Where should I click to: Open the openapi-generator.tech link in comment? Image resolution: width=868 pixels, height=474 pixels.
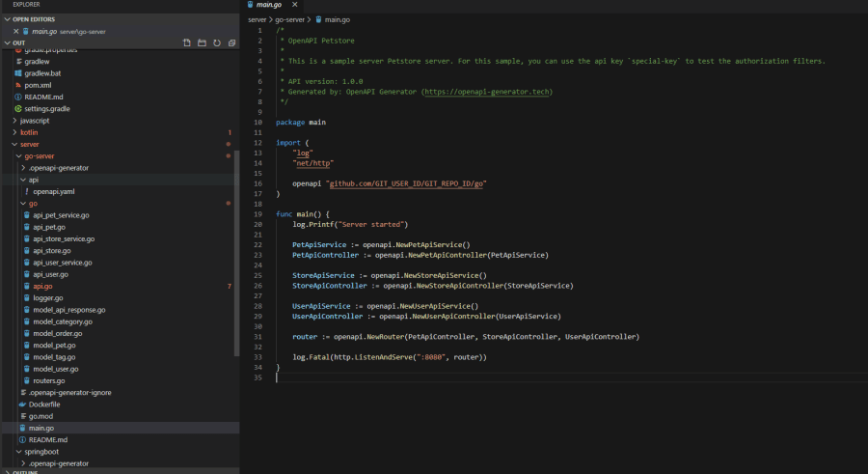coord(486,92)
